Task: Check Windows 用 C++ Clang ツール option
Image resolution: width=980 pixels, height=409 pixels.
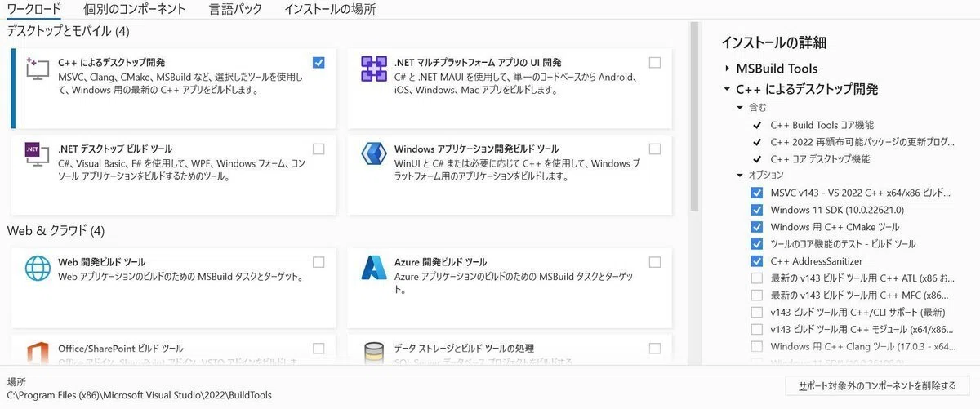Action: click(x=756, y=347)
